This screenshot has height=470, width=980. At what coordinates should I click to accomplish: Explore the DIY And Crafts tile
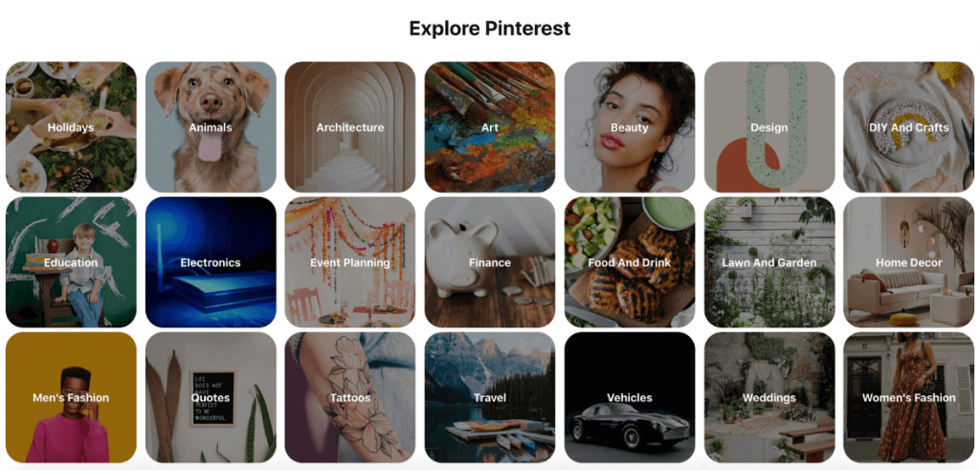[909, 127]
